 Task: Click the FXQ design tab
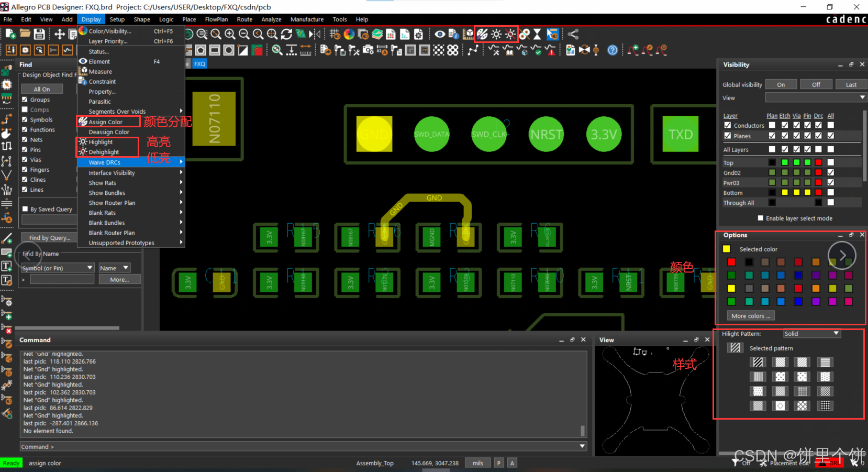199,64
